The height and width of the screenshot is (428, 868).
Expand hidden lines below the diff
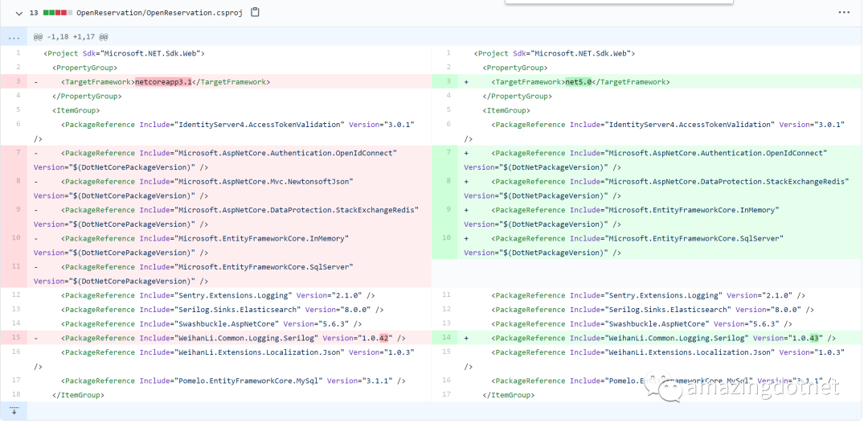(14, 411)
